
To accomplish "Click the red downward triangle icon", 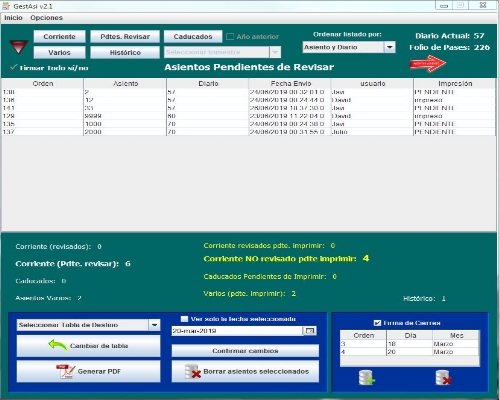I will click(x=19, y=47).
